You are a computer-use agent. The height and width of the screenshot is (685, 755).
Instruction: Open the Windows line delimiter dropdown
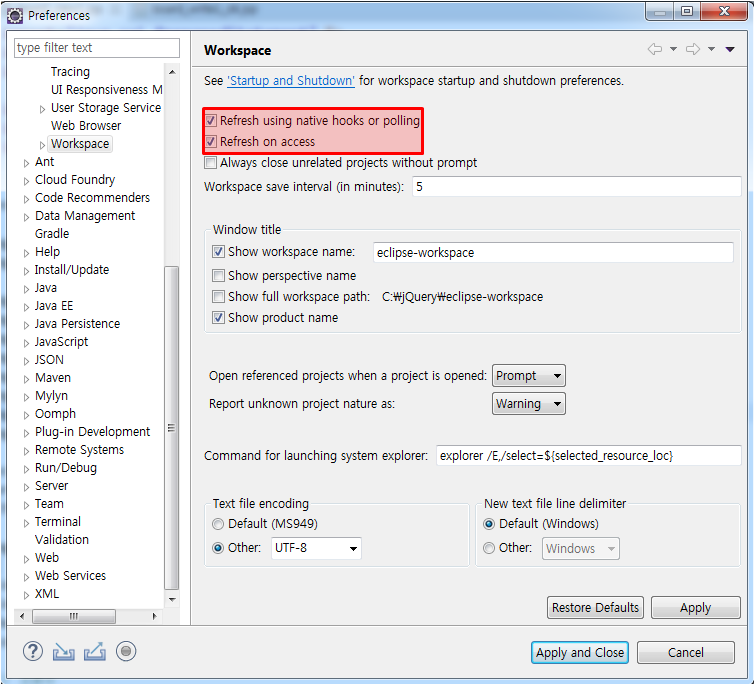pos(581,548)
